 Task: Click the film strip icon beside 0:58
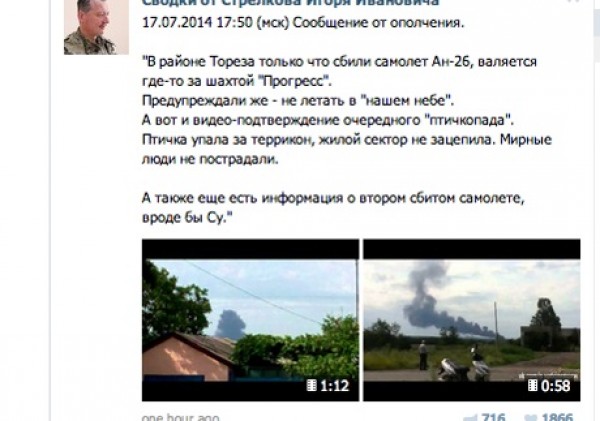(533, 385)
